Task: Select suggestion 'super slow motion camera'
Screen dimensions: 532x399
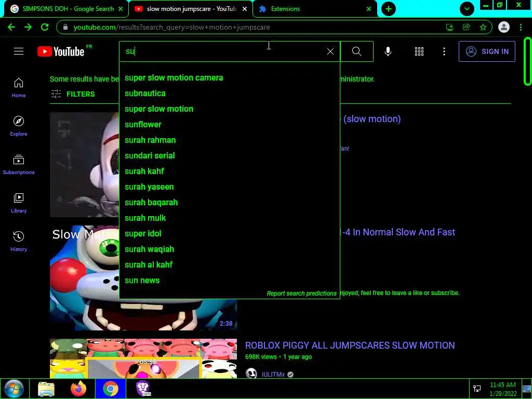Action: [229, 78]
